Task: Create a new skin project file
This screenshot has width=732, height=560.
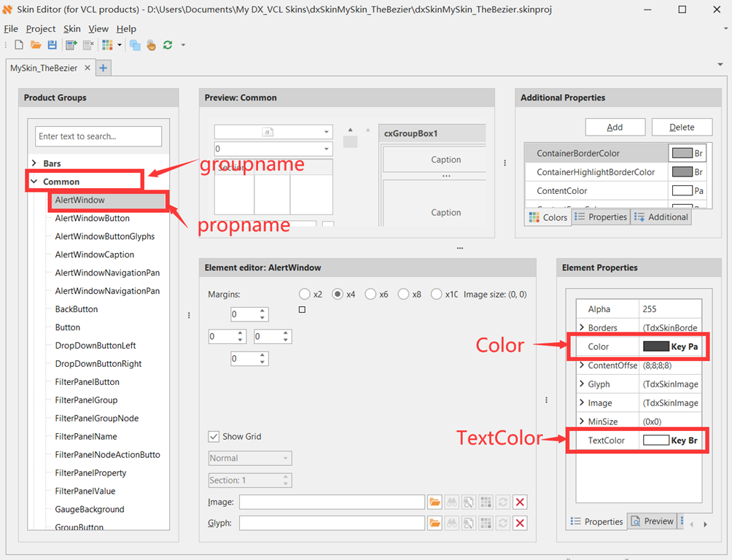Action: (x=19, y=44)
